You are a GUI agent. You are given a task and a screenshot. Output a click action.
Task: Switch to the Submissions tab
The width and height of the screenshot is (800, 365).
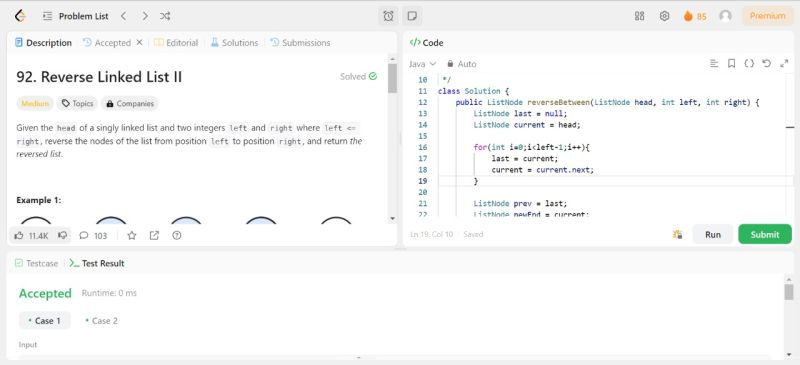[x=300, y=43]
